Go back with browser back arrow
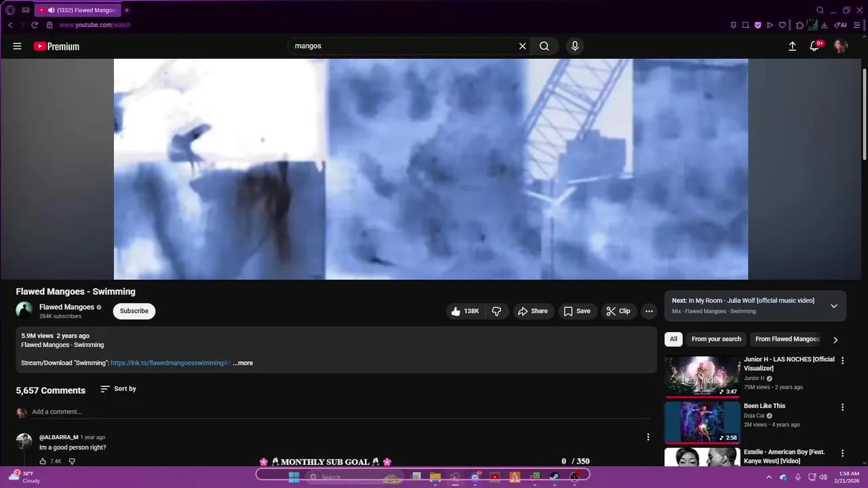The width and height of the screenshot is (868, 488). [10, 25]
